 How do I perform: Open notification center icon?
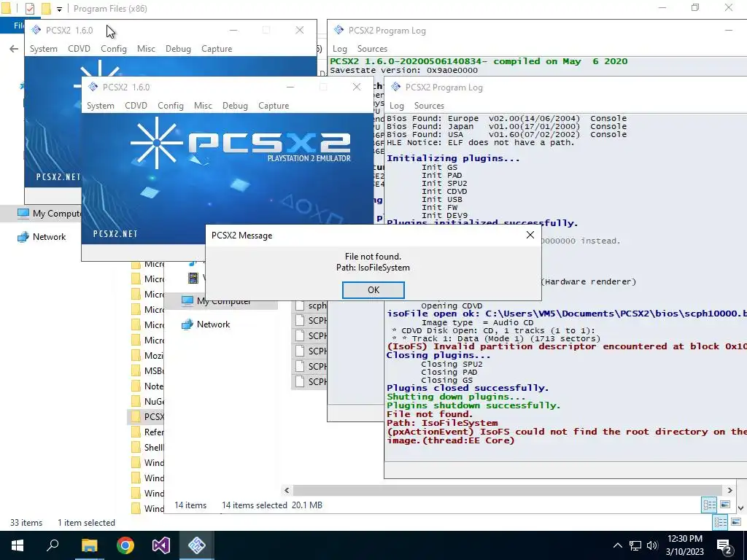[x=724, y=546]
